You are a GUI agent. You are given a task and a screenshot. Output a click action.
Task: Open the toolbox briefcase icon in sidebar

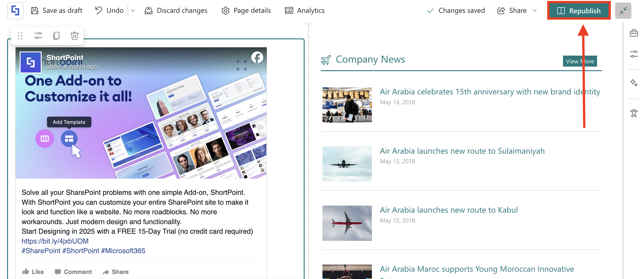click(x=633, y=33)
